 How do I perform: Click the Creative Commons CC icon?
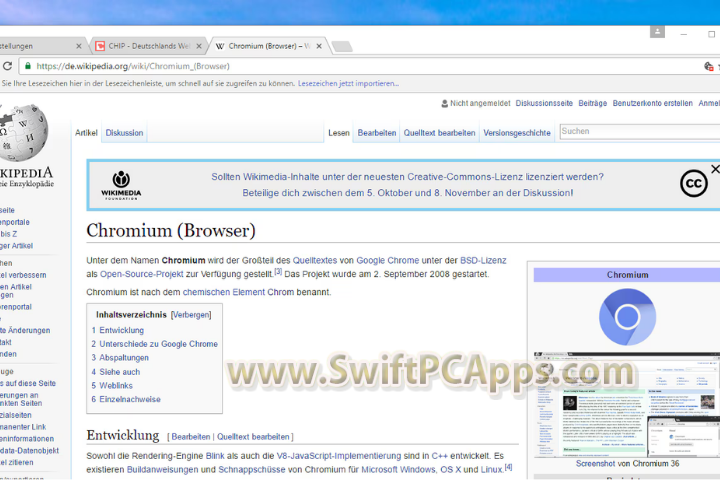tap(693, 183)
